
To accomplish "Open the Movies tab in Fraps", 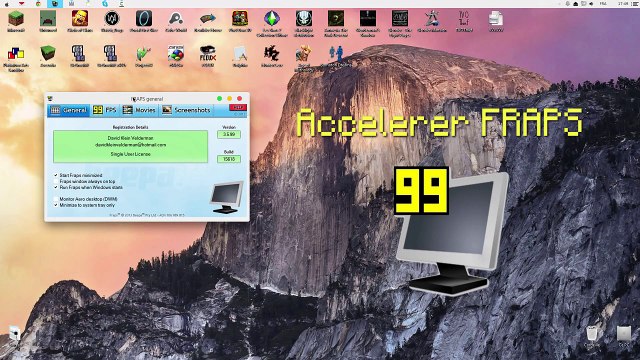I will 139,110.
